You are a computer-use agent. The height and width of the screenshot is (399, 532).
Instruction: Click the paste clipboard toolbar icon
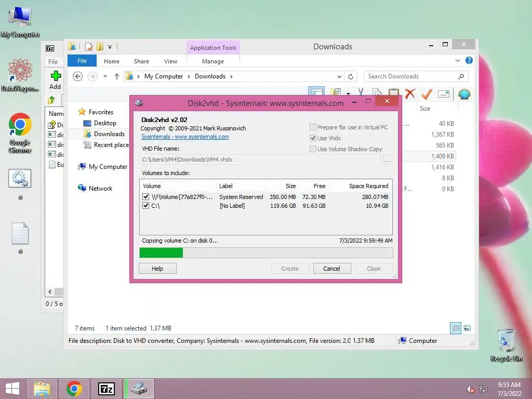click(394, 92)
